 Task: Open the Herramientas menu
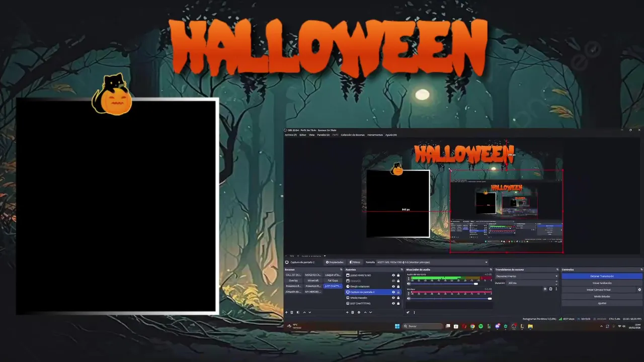pos(375,135)
